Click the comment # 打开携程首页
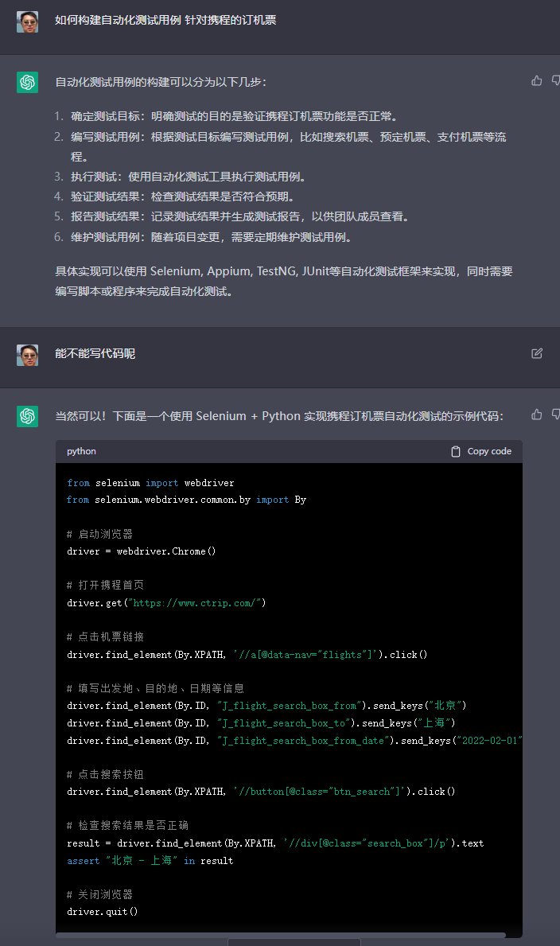The height and width of the screenshot is (946, 560). pos(105,586)
